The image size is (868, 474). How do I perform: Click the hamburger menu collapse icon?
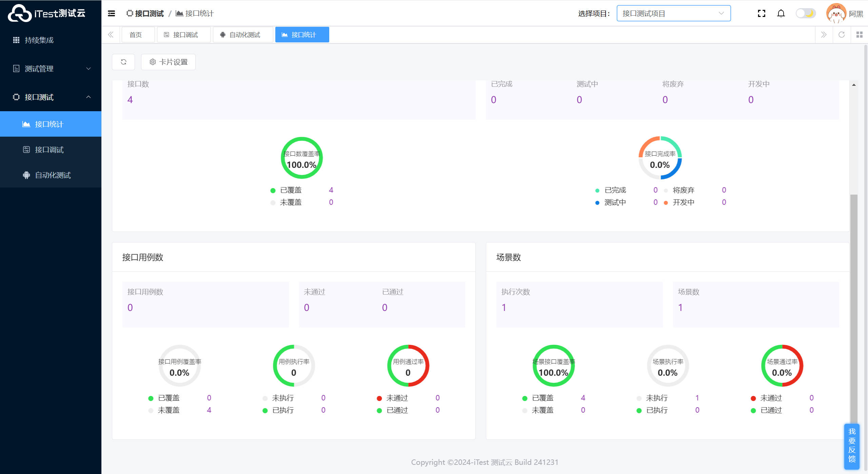tap(111, 14)
